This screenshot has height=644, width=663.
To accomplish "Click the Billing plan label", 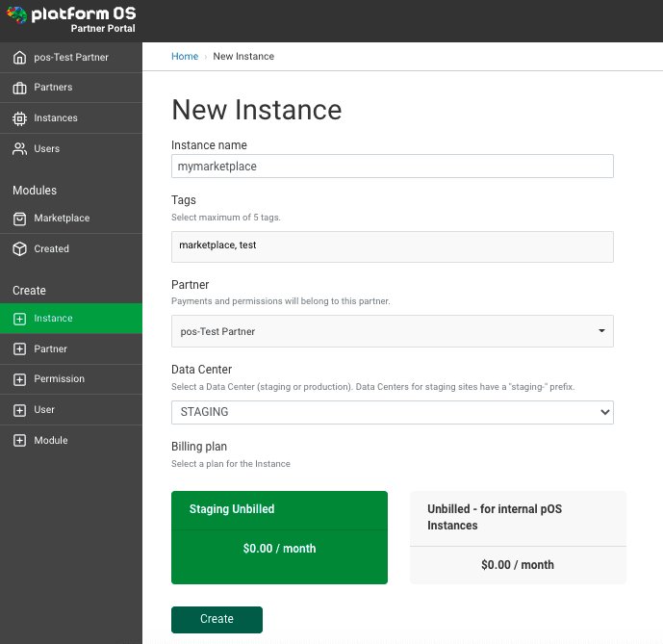I will [199, 447].
